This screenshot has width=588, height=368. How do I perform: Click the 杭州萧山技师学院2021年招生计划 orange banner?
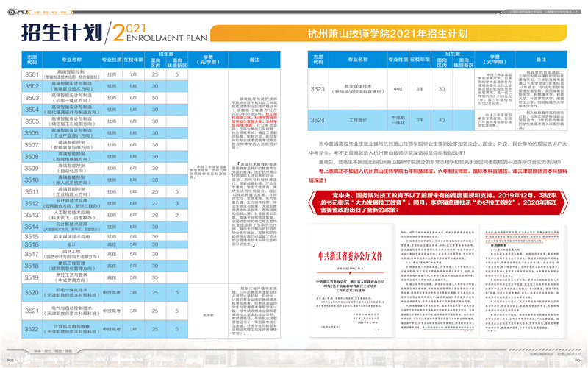pos(389,33)
